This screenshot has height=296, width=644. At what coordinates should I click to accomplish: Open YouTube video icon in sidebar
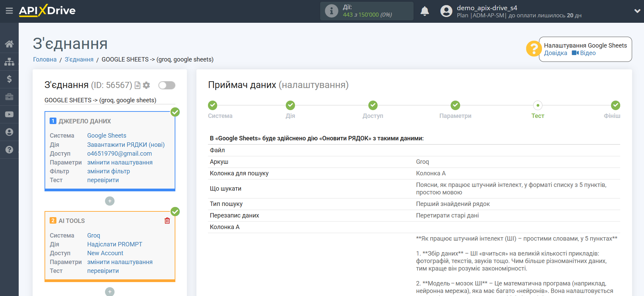click(9, 115)
